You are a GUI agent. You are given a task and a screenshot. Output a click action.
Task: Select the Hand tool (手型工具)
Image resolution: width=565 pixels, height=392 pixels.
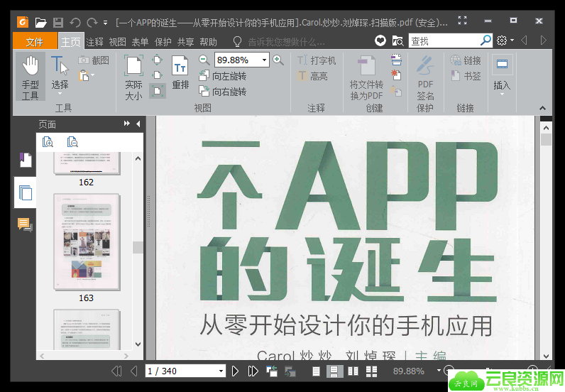point(31,77)
